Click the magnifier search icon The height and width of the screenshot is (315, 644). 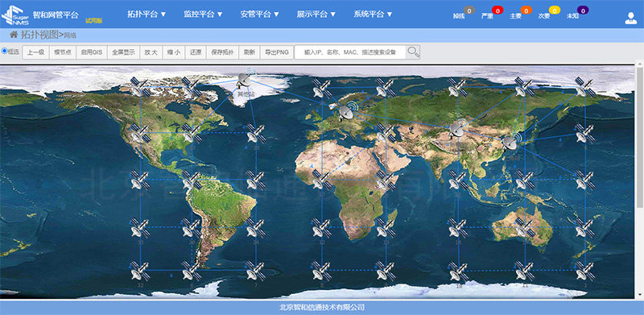coord(413,52)
